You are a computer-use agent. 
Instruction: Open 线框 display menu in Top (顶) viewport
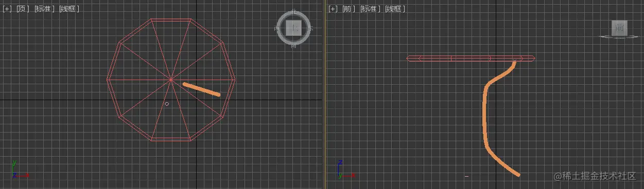click(69, 9)
